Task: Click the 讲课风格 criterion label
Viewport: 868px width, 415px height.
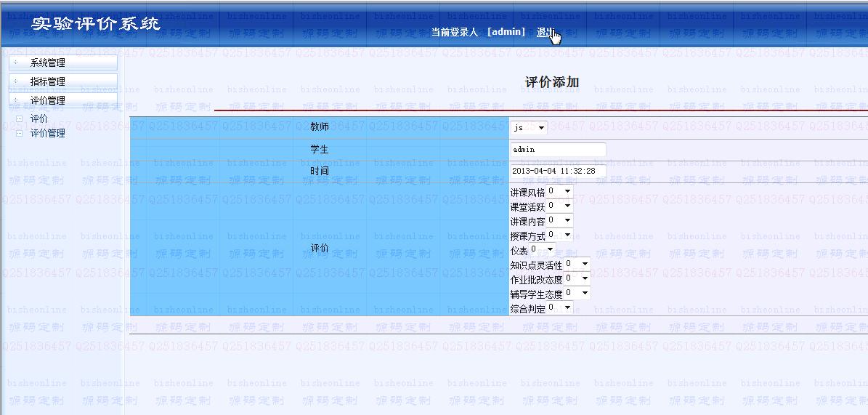Action: point(527,193)
